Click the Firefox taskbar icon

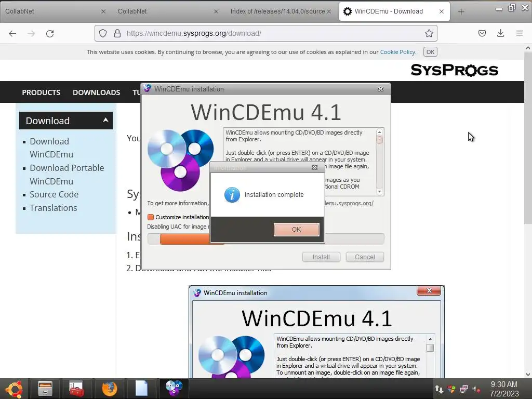[x=109, y=389]
